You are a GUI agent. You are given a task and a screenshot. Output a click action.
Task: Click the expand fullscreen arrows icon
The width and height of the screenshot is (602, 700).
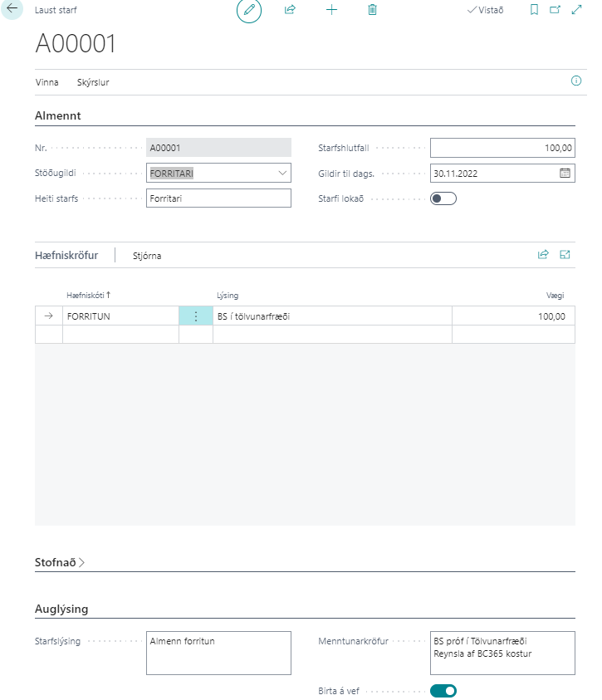(577, 10)
